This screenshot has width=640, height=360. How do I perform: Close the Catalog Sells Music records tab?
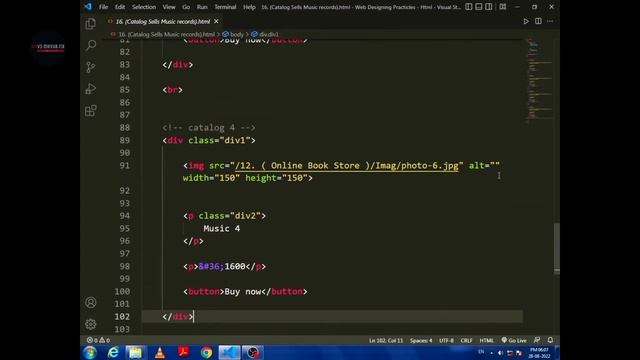216,21
